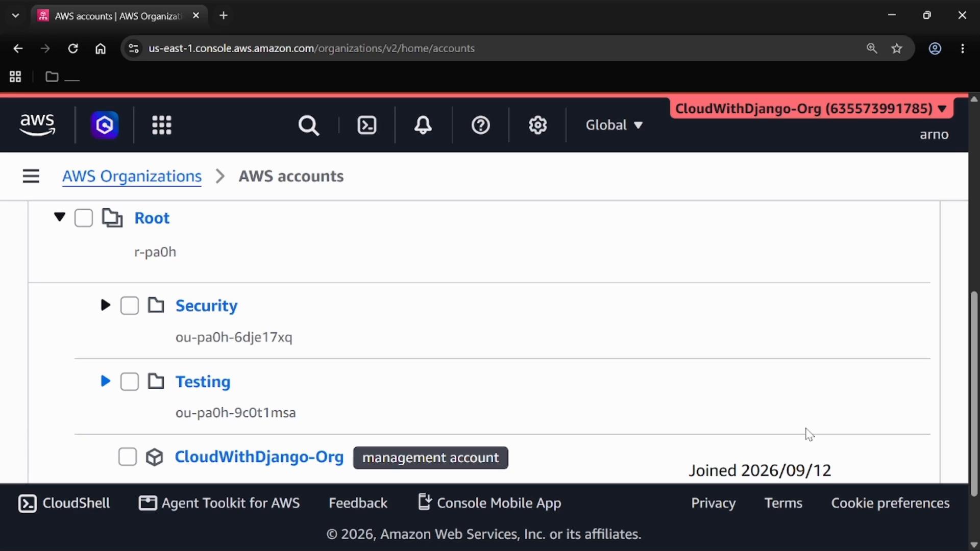Screen dimensions: 980x551
Task: Go back to the previous browser page
Action: click(x=18, y=48)
